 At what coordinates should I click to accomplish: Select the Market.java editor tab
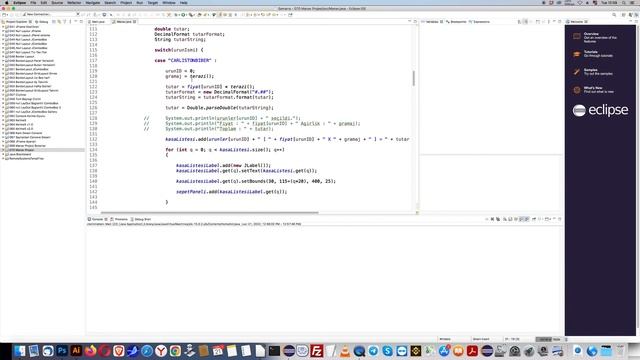pyautogui.click(x=124, y=22)
